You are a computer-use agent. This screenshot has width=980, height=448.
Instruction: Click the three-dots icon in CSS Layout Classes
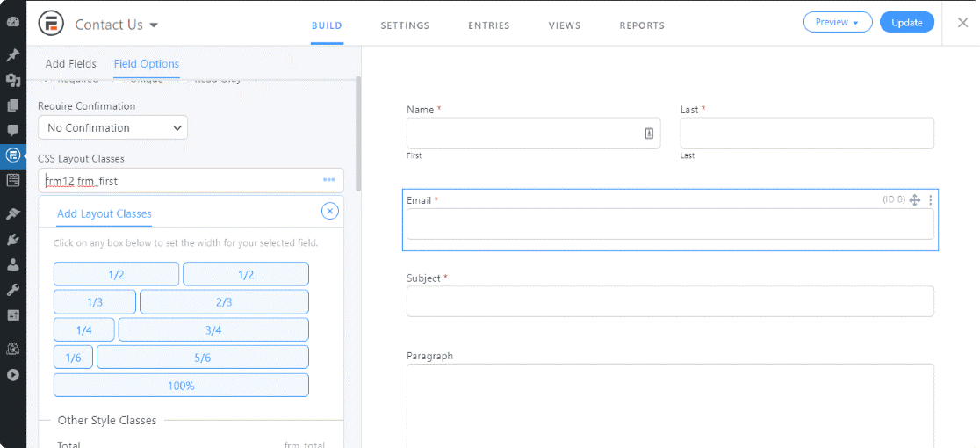[x=328, y=180]
